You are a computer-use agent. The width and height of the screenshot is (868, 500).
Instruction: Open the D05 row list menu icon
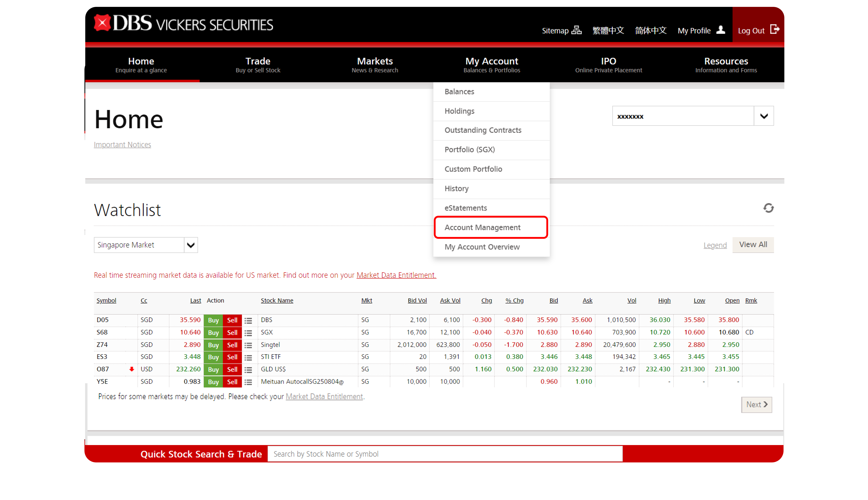click(248, 320)
